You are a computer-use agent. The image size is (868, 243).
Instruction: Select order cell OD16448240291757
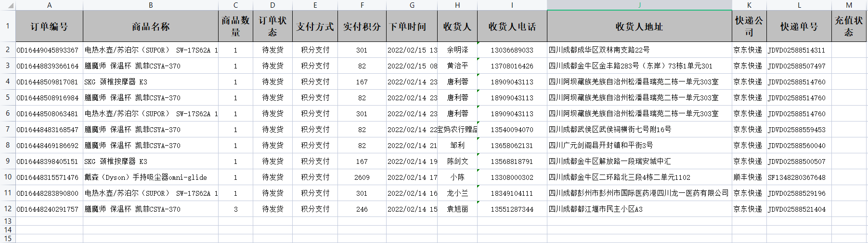(x=49, y=209)
